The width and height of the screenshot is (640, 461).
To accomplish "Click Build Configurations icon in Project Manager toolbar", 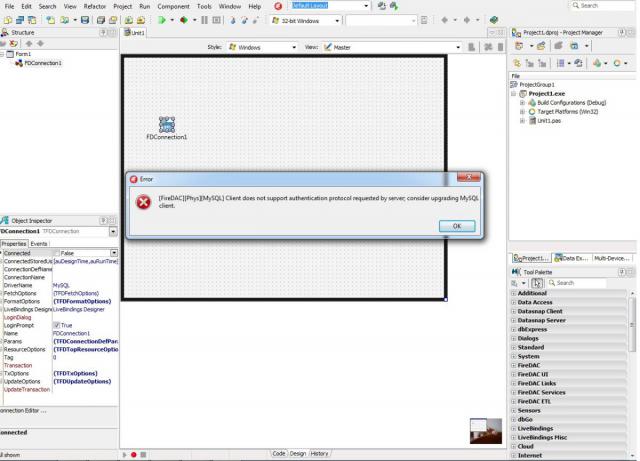I will (x=597, y=63).
